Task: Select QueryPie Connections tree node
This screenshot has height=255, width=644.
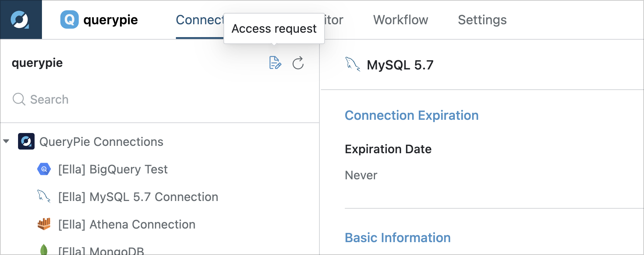Action: tap(101, 142)
